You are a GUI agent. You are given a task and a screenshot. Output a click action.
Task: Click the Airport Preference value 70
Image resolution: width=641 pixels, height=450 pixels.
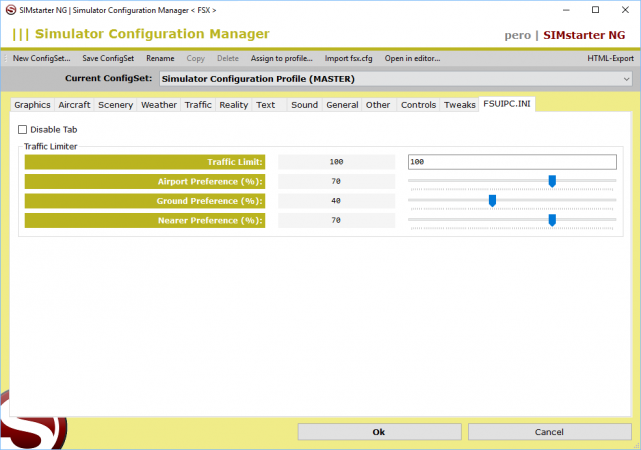(x=336, y=181)
